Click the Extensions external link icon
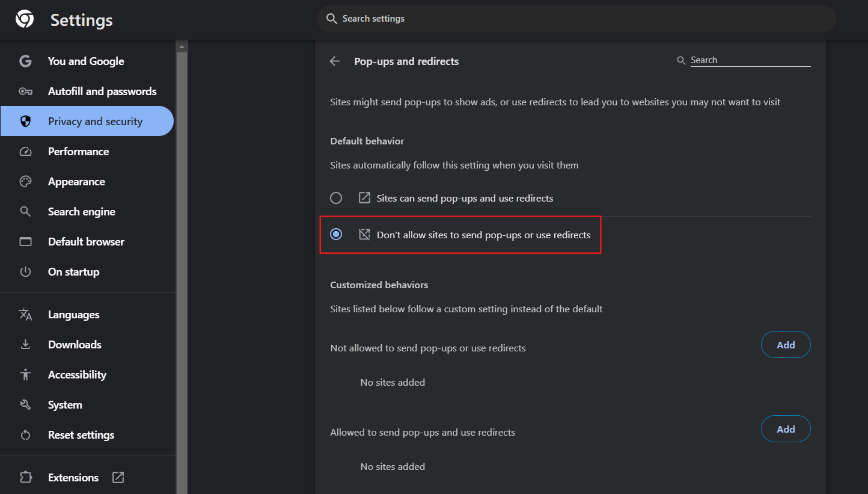Viewport: 868px width, 494px height. [118, 478]
